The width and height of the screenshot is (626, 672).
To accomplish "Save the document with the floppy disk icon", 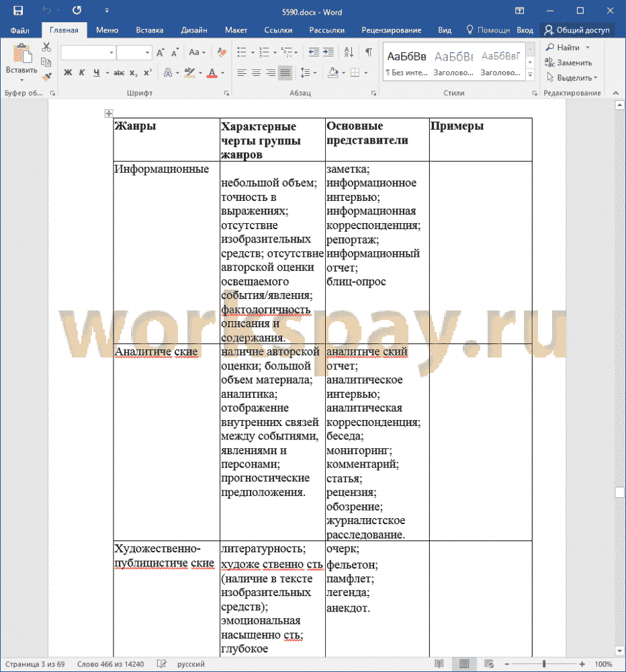I will pyautogui.click(x=18, y=11).
